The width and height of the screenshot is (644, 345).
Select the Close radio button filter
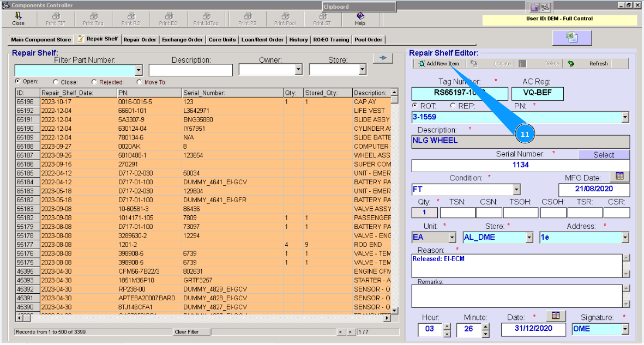tap(56, 82)
